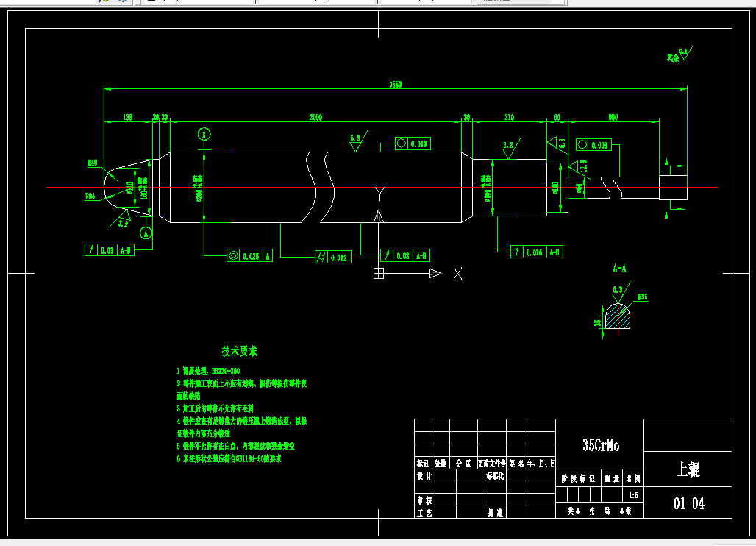Image resolution: width=756 pixels, height=546 pixels.
Task: Click the 处数 title block cell
Action: coord(441,464)
